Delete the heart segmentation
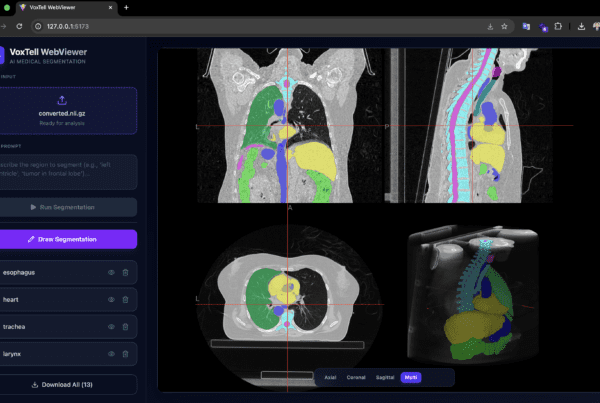Screen dimensions: 600x403 click(x=125, y=299)
